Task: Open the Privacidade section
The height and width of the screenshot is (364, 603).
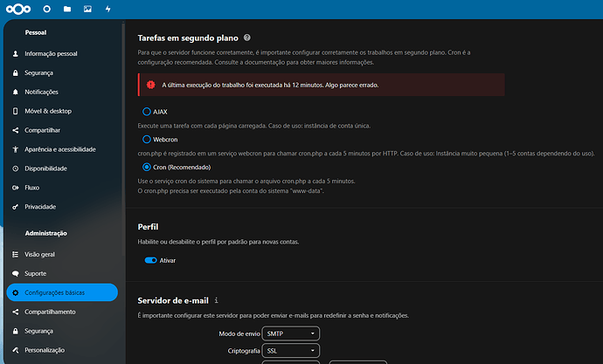Action: pos(40,207)
